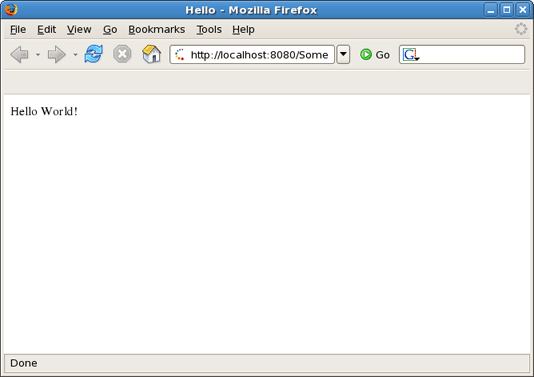Click the 'Hello World!' page text
Screen dimensions: 534x377
(x=44, y=111)
